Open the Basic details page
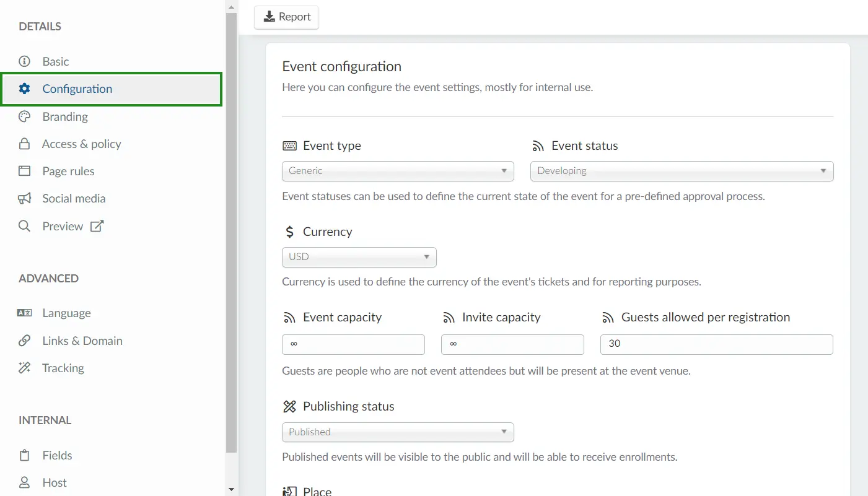This screenshot has width=868, height=496. click(56, 61)
